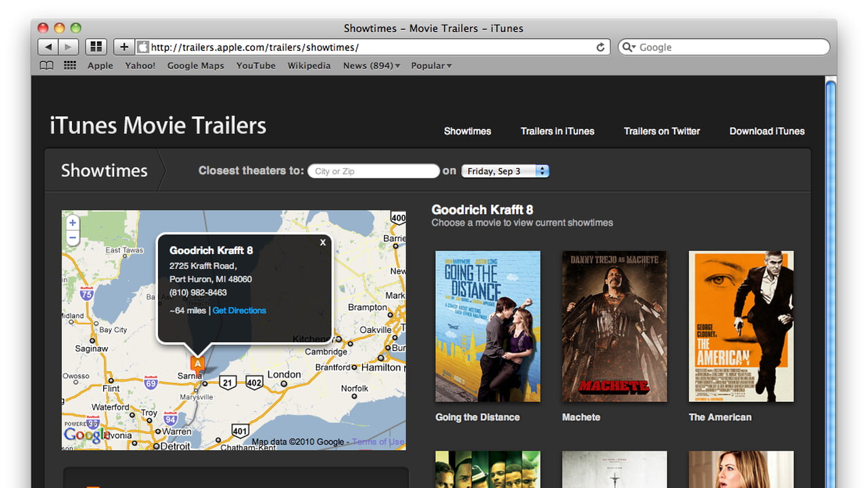Zoom in on the map

coord(73,222)
